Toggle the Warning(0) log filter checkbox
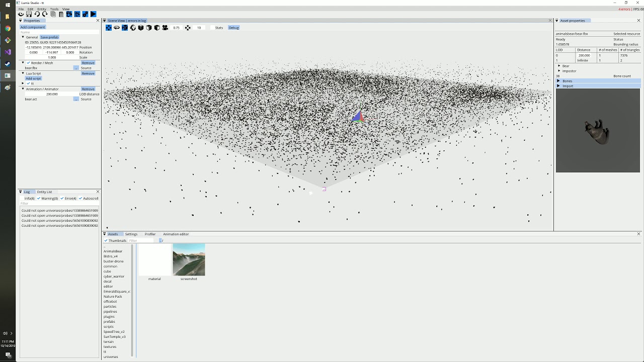644x362 pixels. pos(39,199)
